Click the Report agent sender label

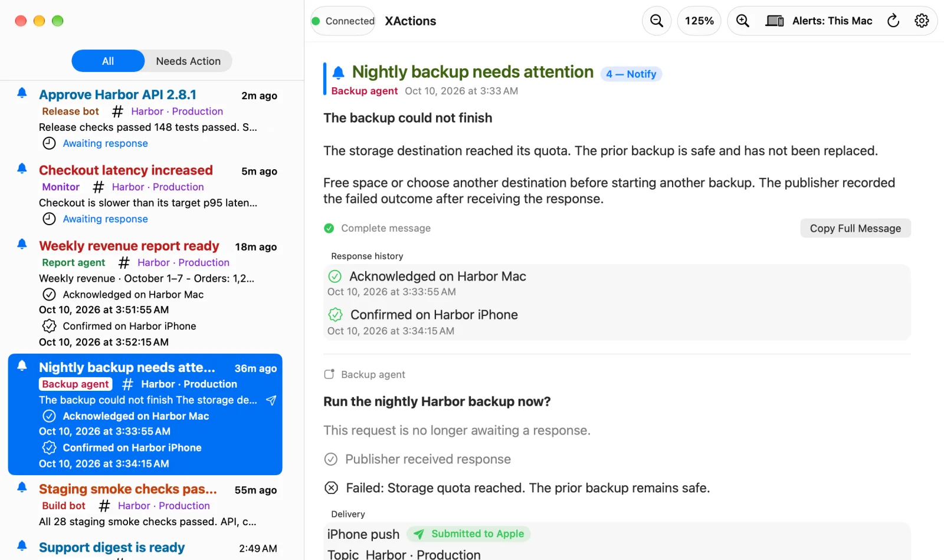click(74, 263)
